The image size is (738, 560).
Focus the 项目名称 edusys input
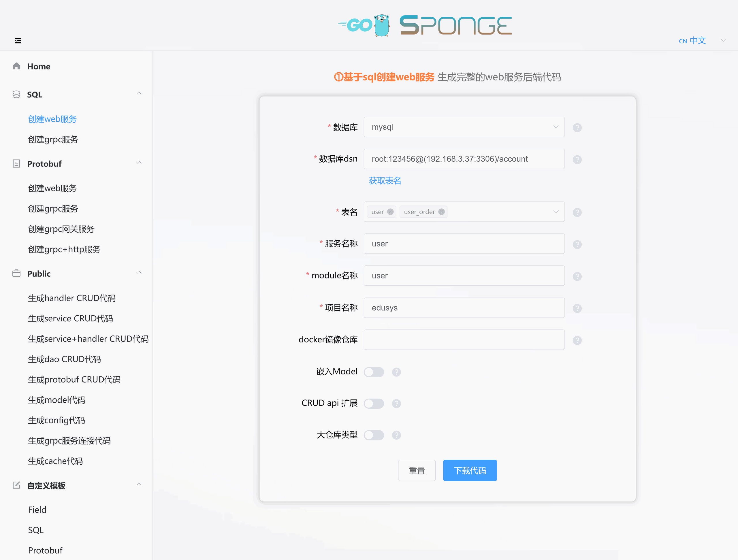pyautogui.click(x=464, y=308)
